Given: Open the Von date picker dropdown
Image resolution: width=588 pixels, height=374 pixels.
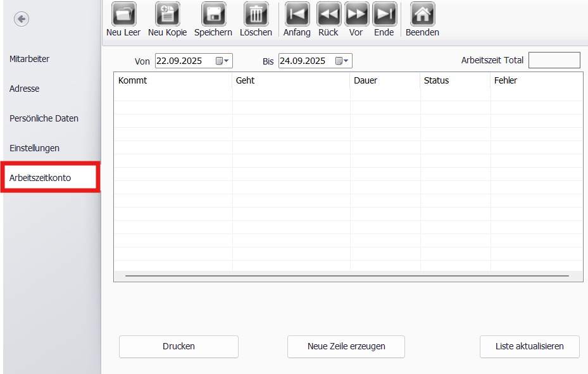Looking at the screenshot, I should tap(222, 61).
